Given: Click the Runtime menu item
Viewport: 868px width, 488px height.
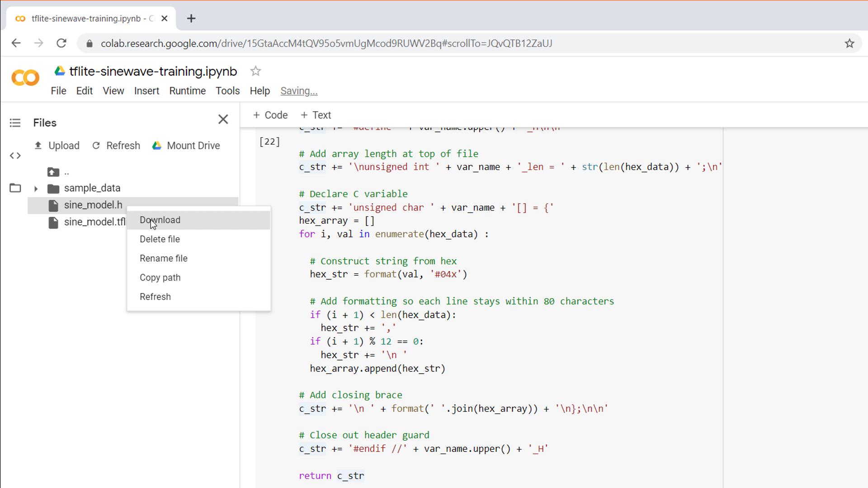Looking at the screenshot, I should coord(187,90).
